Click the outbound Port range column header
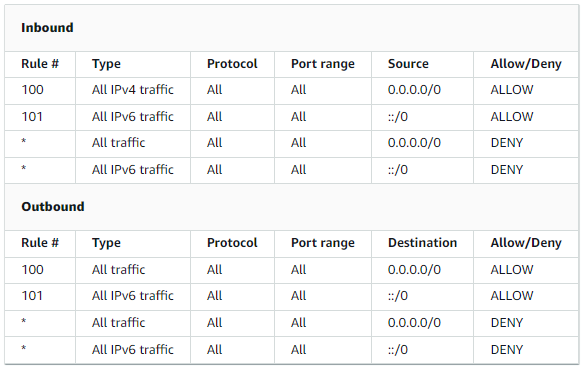 coord(323,243)
